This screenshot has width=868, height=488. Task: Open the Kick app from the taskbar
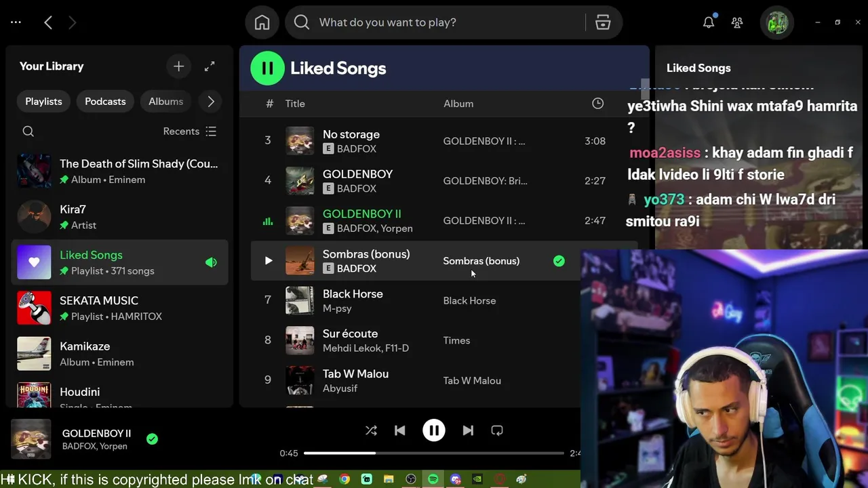coord(367,479)
